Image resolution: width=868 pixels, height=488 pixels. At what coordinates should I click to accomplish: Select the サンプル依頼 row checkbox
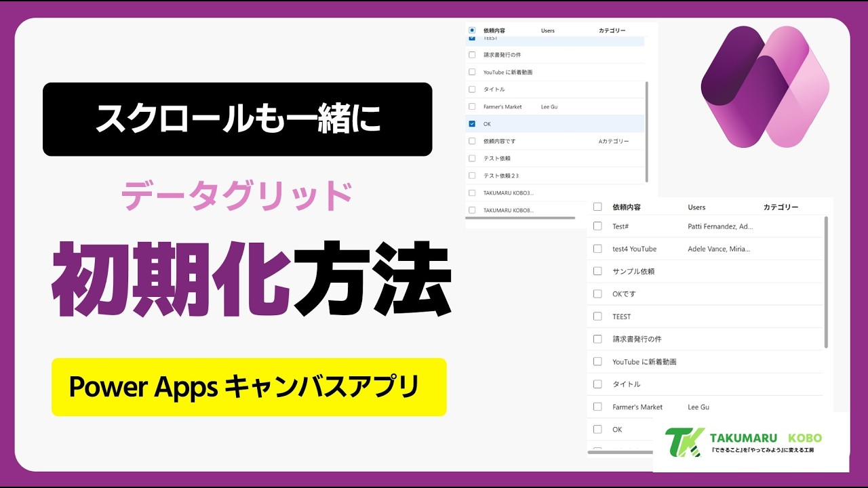coord(597,271)
